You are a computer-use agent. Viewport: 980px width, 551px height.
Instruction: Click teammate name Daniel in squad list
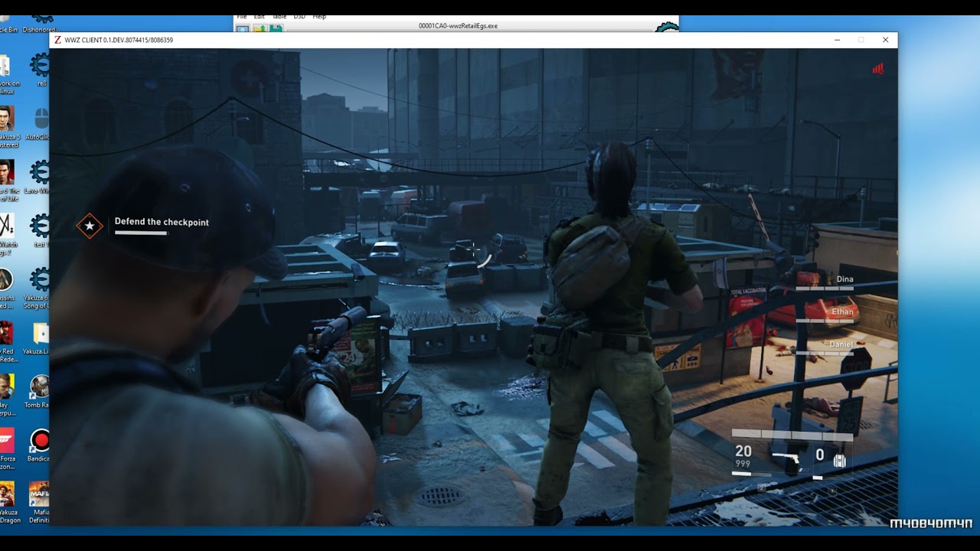click(x=841, y=344)
